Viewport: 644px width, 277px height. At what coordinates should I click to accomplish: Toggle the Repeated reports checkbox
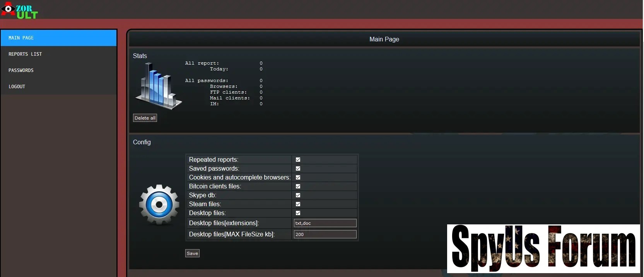click(298, 160)
